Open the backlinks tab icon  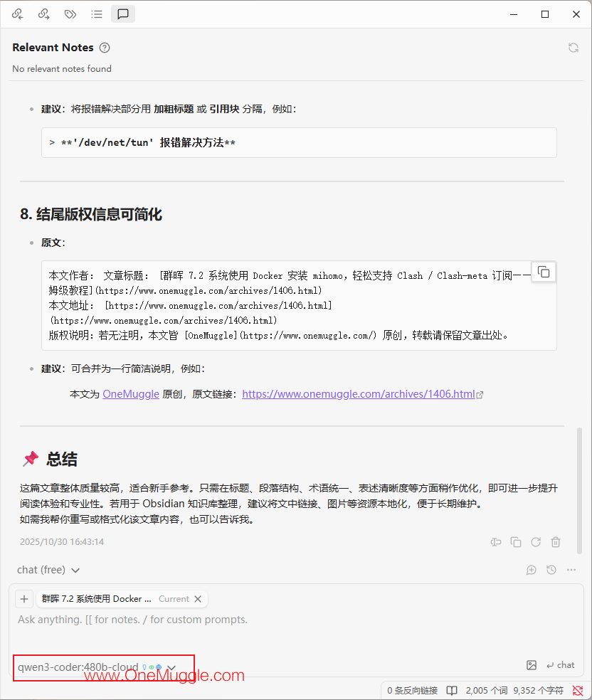17,14
